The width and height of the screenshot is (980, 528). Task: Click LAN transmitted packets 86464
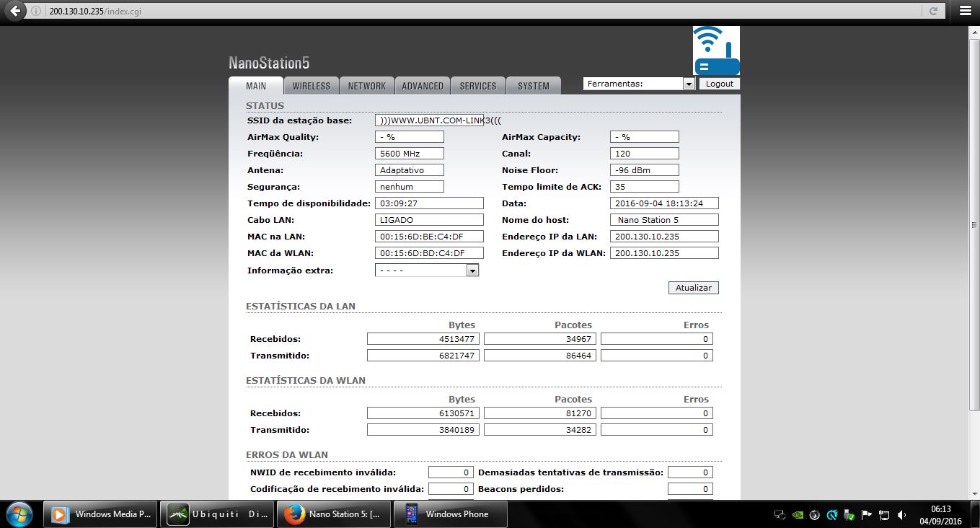coord(540,356)
